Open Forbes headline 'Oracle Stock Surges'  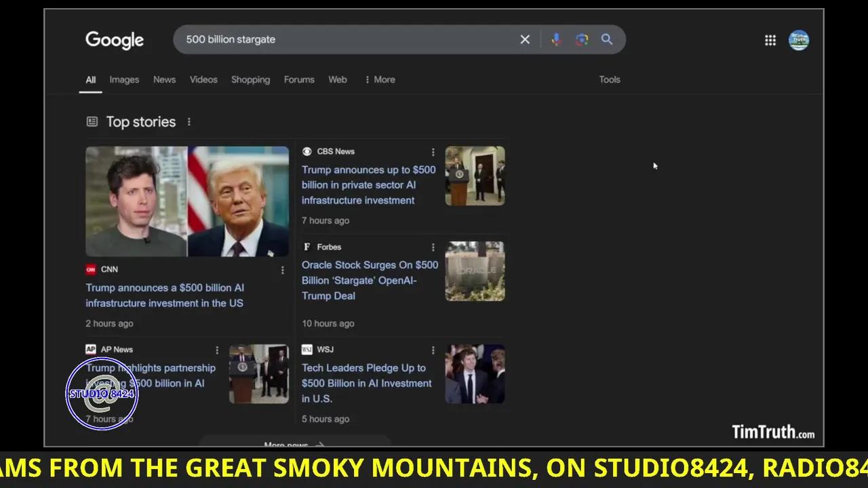point(370,280)
